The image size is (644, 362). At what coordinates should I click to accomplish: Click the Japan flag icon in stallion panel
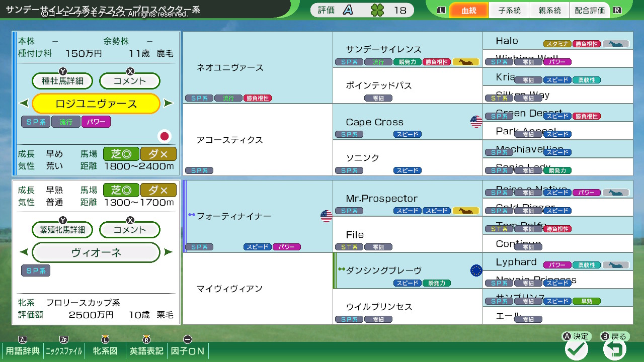(x=164, y=136)
